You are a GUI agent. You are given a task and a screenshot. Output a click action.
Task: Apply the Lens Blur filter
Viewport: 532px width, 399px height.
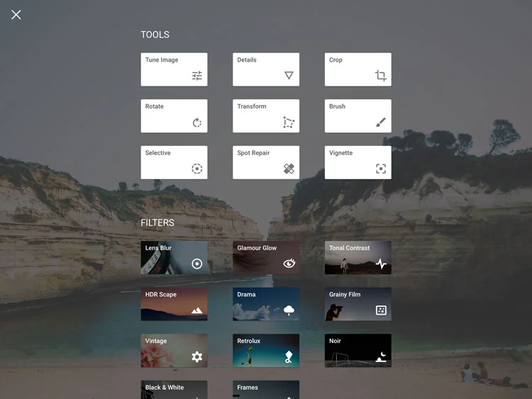[x=174, y=258]
